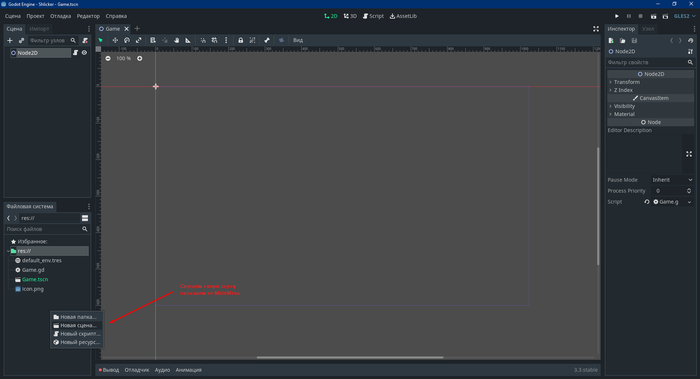Switch to the Импорт dock tab

[x=39, y=29]
